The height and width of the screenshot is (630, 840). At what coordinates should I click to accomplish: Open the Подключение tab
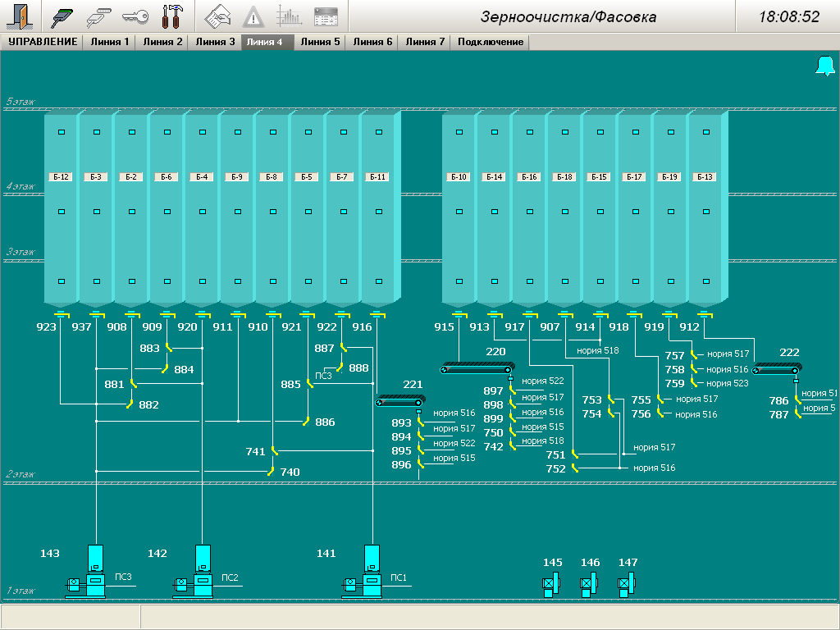pyautogui.click(x=491, y=42)
